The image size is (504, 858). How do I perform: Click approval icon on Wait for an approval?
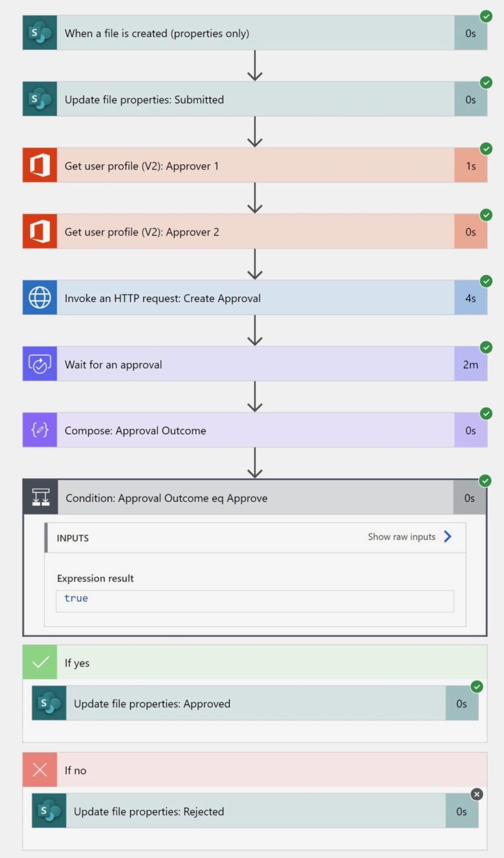(40, 364)
